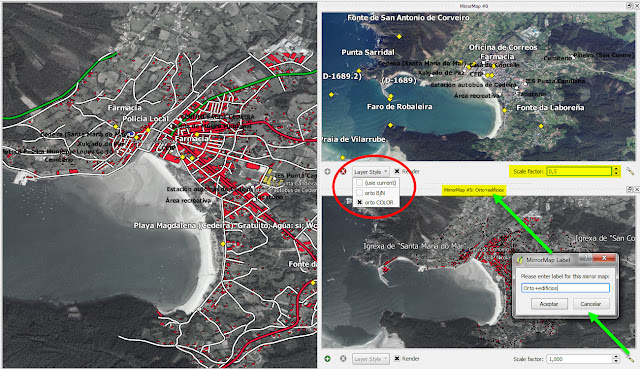Screen dimensions: 640x369
Task: Decrease scale factor 0,5 with down arrow
Action: [616, 174]
